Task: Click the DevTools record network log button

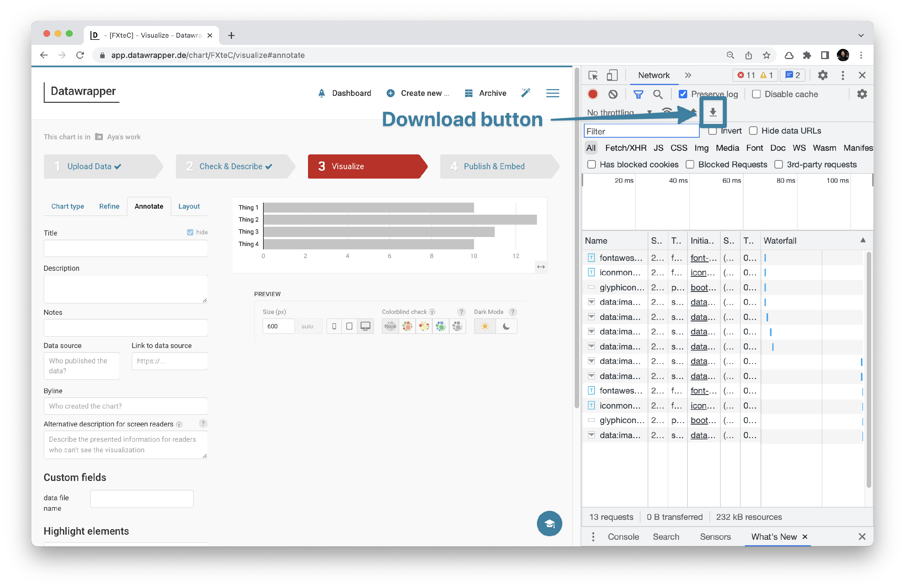Action: click(593, 94)
